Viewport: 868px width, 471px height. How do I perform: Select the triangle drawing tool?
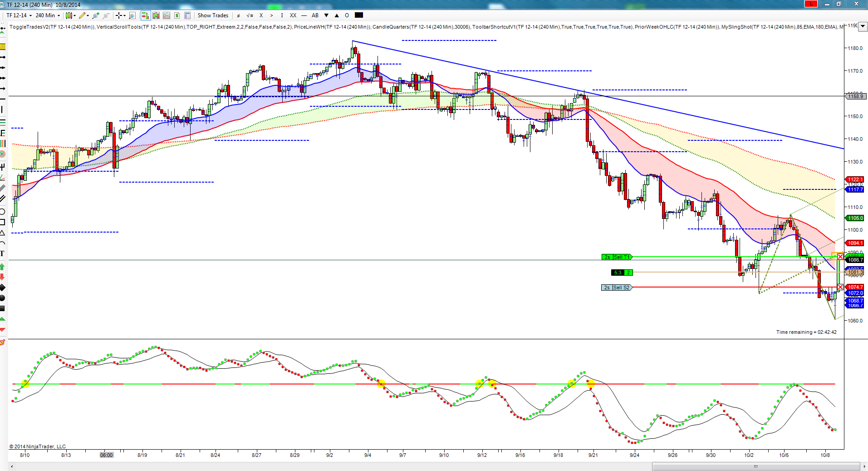[3, 233]
